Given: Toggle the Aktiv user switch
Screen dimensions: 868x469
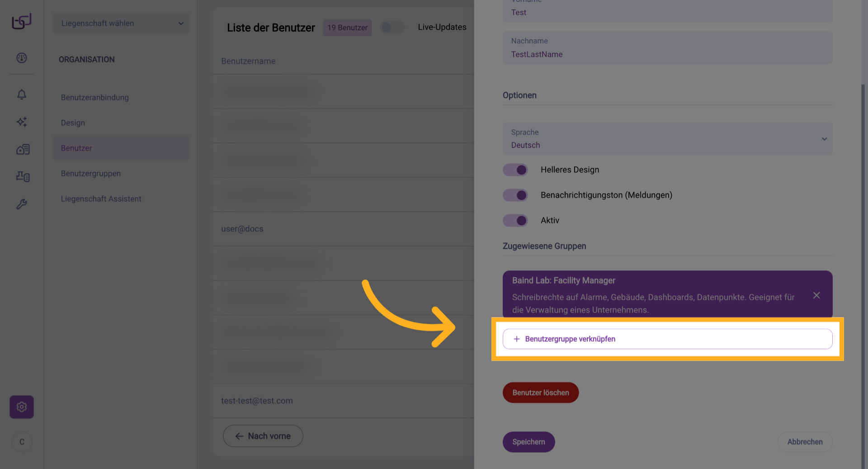Looking at the screenshot, I should tap(515, 221).
